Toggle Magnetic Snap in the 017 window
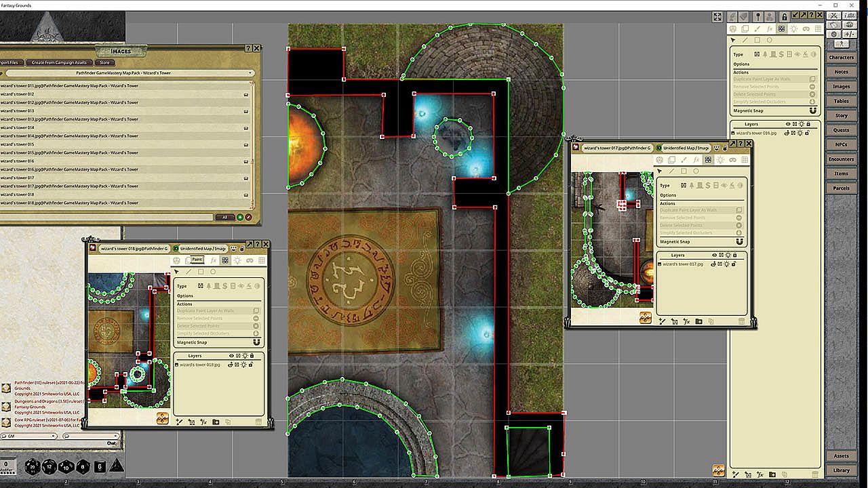The height and width of the screenshot is (488, 868). (x=739, y=241)
